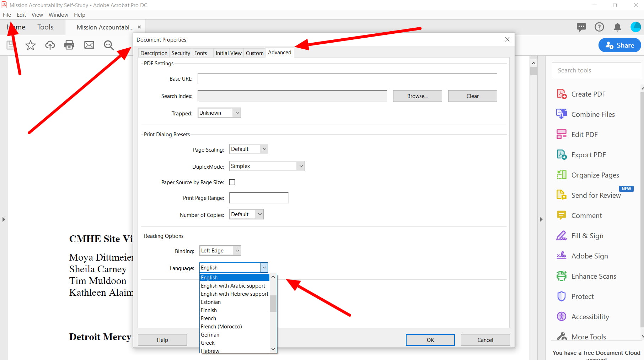Open the Combine Files tool
The image size is (644, 360).
586,114
